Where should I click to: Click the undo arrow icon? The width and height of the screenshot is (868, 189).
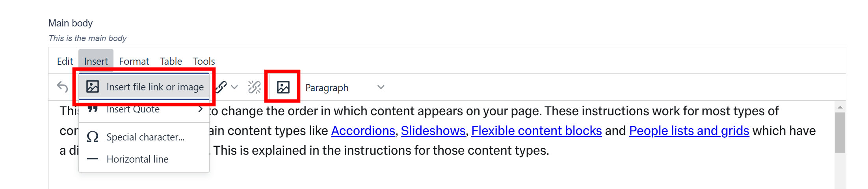pos(62,87)
